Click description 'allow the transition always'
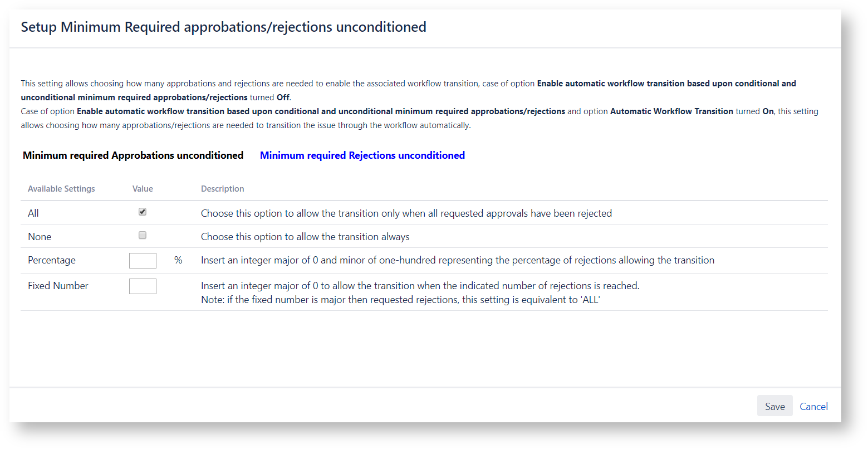The image size is (868, 449). point(305,237)
